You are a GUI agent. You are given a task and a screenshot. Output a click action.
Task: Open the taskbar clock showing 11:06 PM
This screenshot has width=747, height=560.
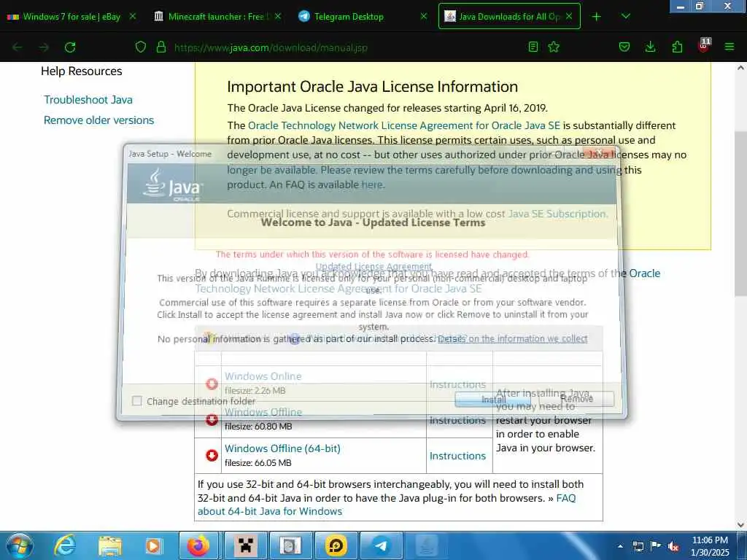click(x=710, y=546)
